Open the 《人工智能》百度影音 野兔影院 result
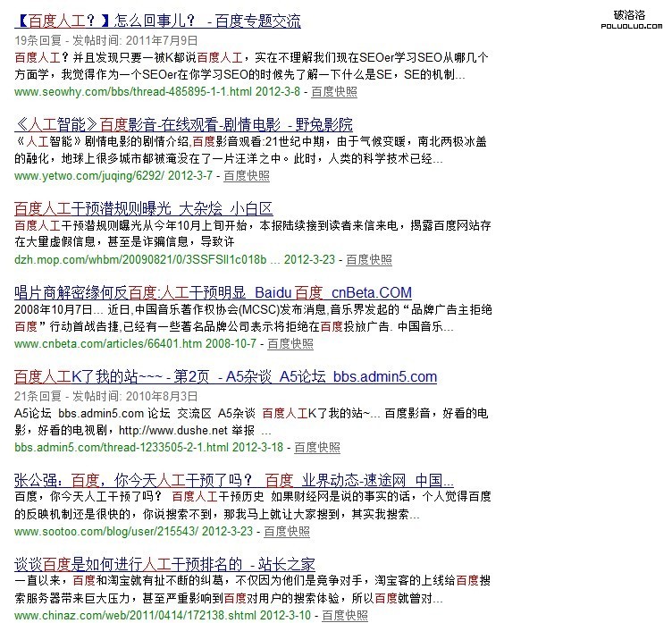Viewport: 672px width, 623px height. coord(183,124)
